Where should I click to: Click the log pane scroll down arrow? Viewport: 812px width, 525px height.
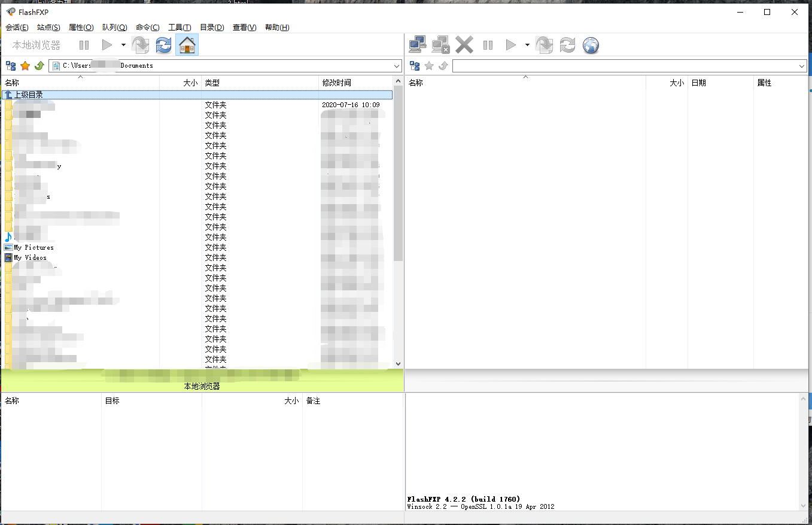[804, 506]
